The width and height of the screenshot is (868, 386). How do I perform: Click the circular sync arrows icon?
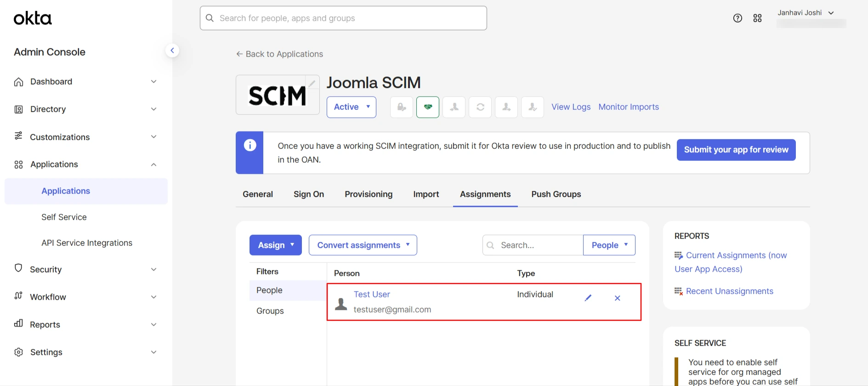click(x=480, y=107)
